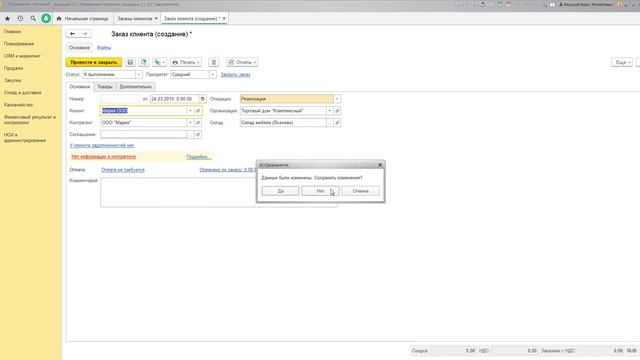Open the Файлы link near the title
Screen dimensions: 640x360
(104, 48)
